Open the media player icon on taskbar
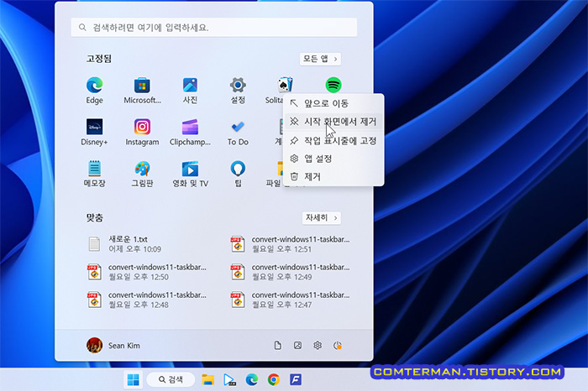 coord(229,380)
